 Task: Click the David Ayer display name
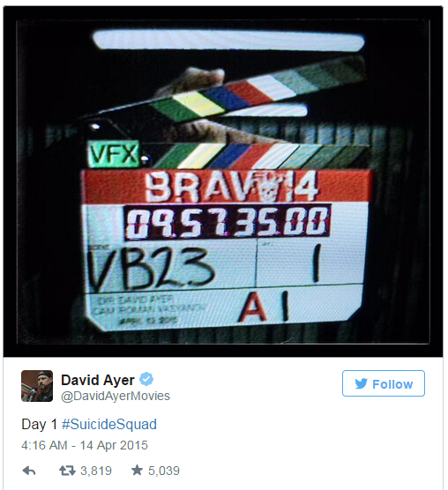click(x=98, y=380)
